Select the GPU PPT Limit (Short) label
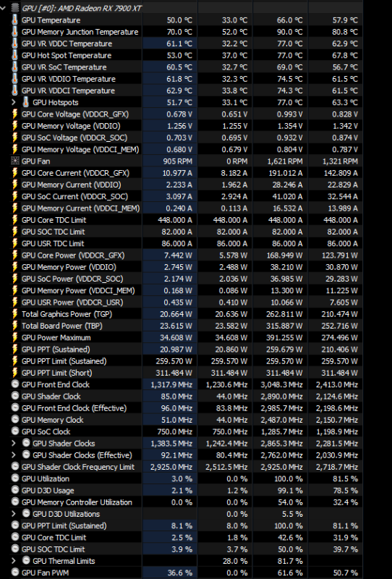 point(57,373)
